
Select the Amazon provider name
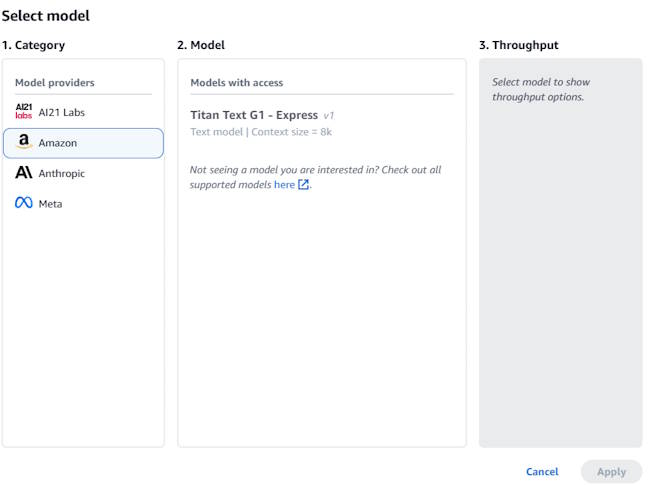[x=58, y=143]
